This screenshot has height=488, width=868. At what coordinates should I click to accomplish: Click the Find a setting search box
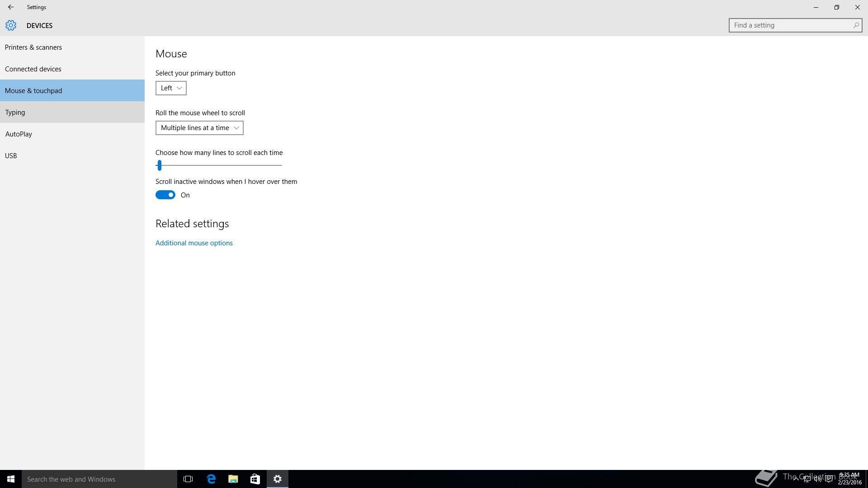[x=791, y=25]
